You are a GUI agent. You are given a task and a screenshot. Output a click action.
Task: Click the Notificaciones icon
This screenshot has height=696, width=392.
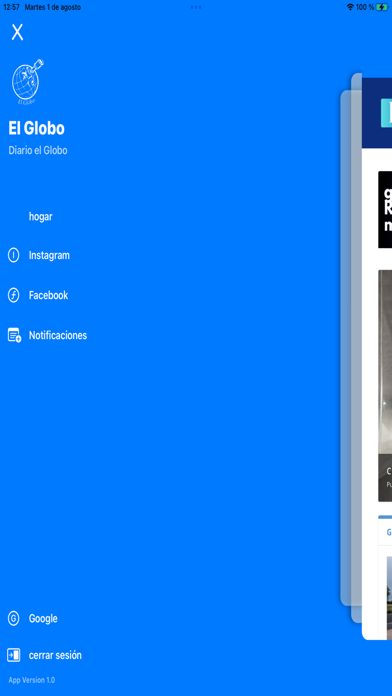(x=14, y=335)
